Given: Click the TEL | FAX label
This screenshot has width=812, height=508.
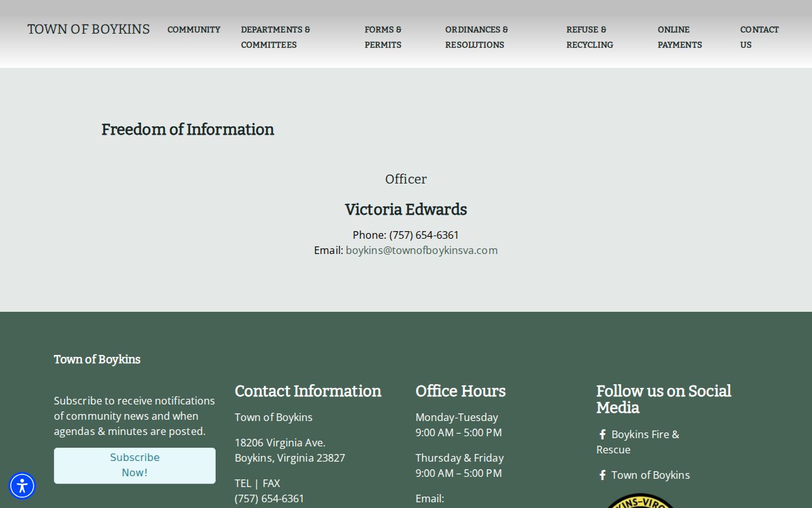Looking at the screenshot, I should 258,483.
